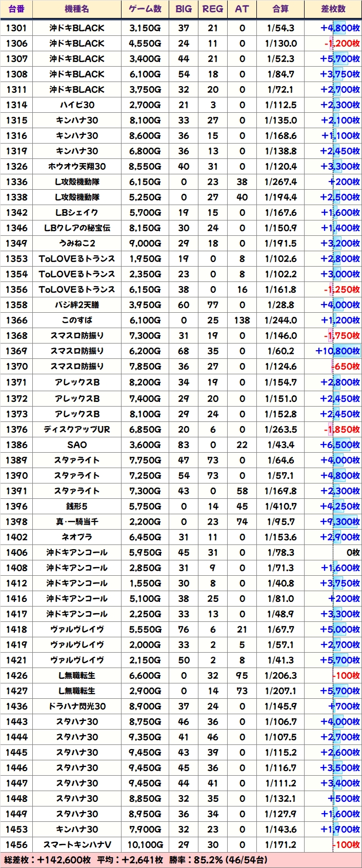This screenshot has width=362, height=868.
Task: Sort by the 差枚数 column header
Action: click(333, 9)
